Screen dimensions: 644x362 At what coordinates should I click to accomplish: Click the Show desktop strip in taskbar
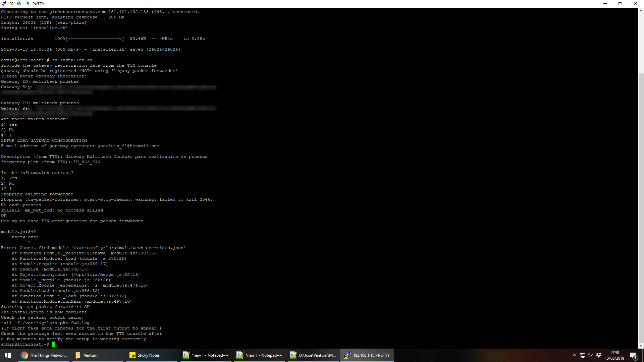[x=643, y=355]
